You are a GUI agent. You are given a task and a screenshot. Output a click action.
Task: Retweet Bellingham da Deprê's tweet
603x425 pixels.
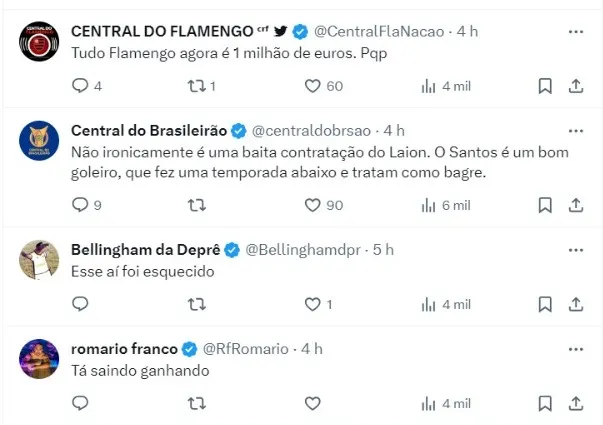(198, 304)
